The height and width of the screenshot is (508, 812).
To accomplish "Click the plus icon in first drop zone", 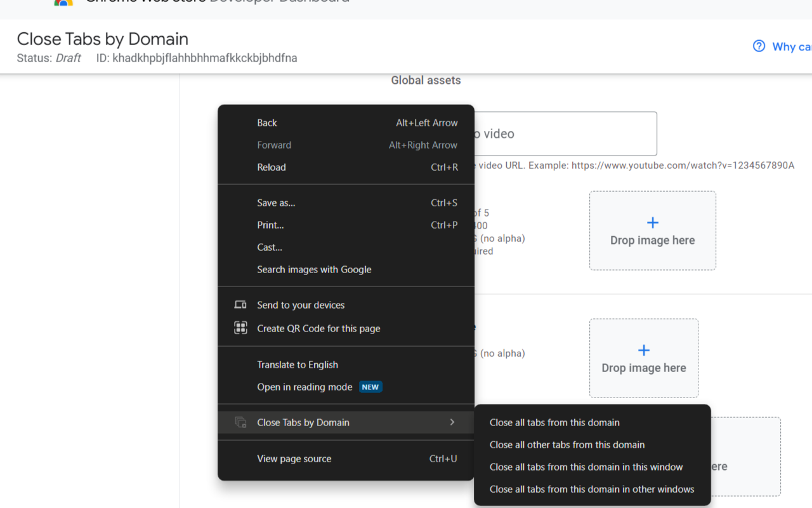I will (653, 222).
